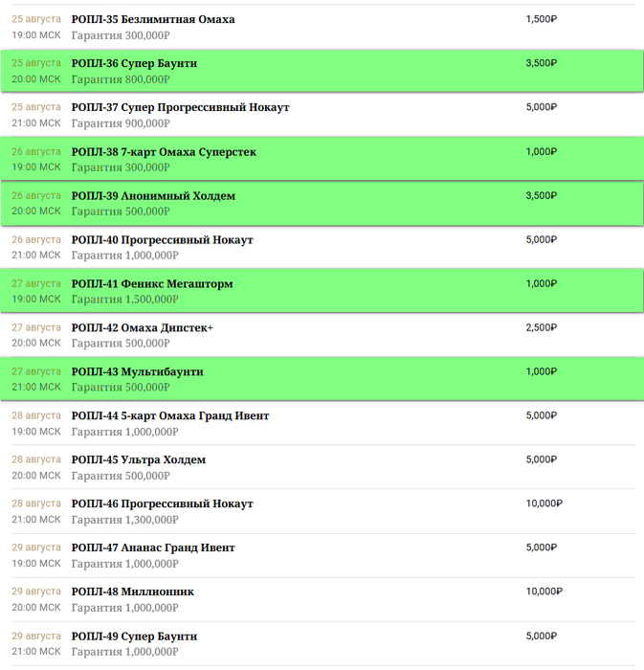Screen dimensions: 644x670
Task: Click 26 августа date of РОПЛ-40
Action: [x=36, y=239]
